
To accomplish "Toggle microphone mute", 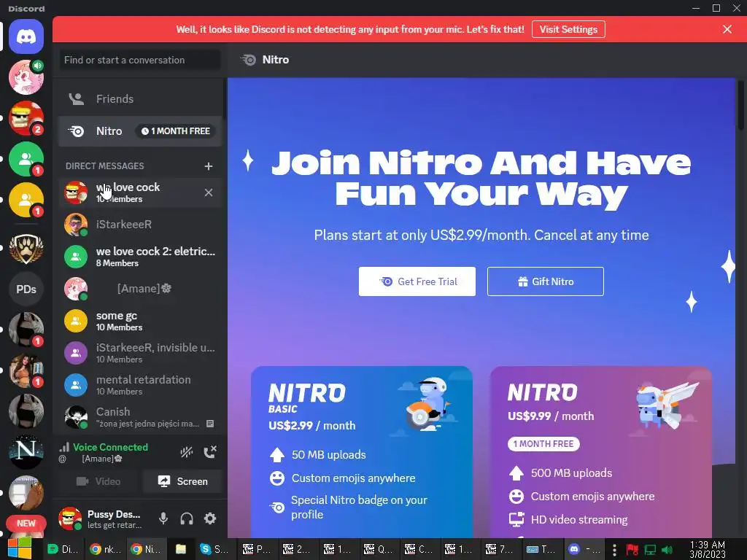I will pyautogui.click(x=163, y=518).
